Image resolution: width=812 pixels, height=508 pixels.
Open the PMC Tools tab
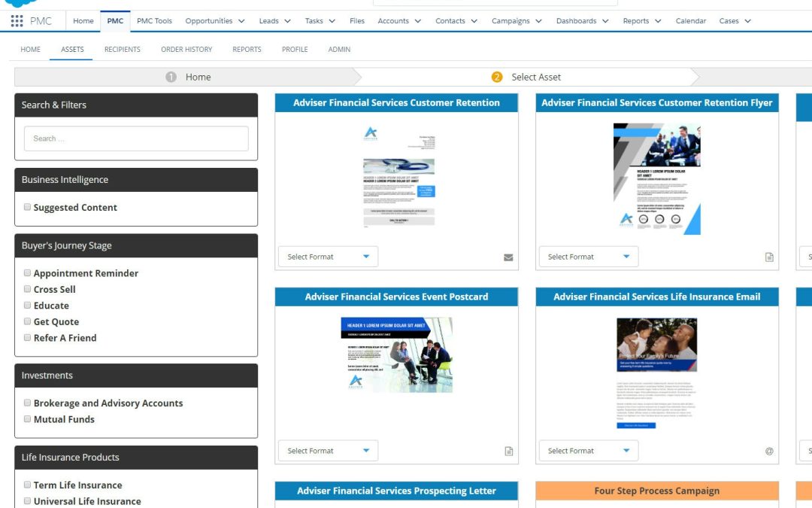point(154,21)
